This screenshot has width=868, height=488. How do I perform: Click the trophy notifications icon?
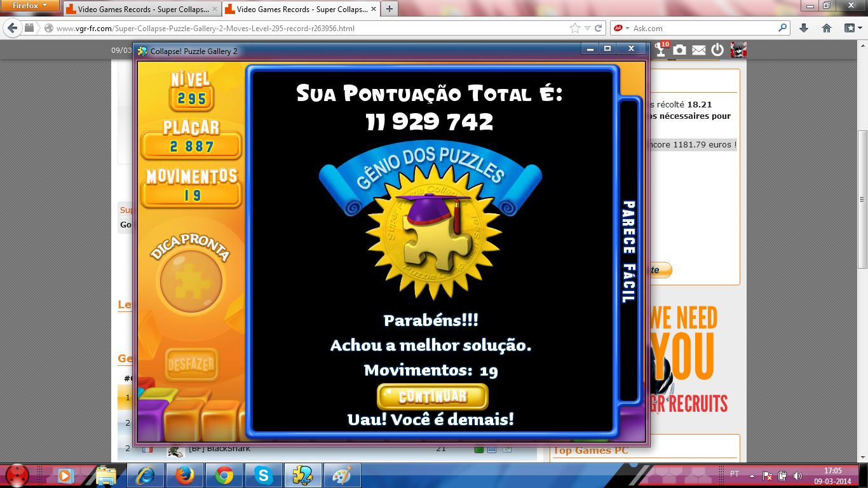point(662,50)
